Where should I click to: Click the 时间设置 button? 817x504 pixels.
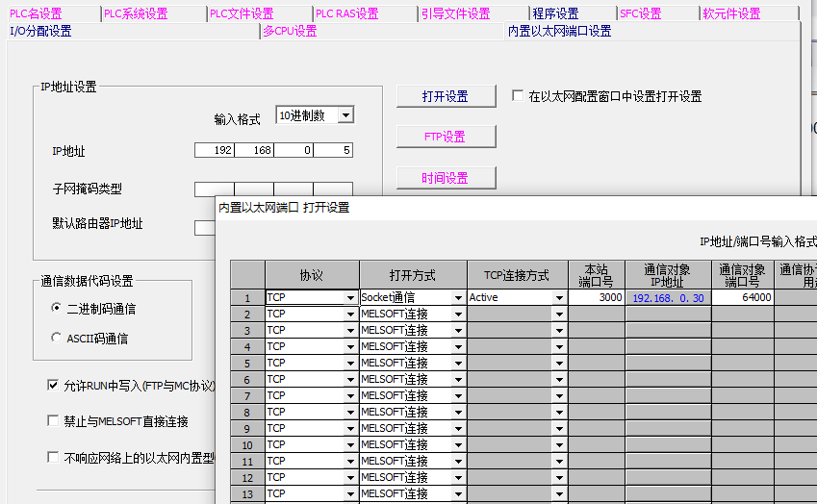click(445, 178)
